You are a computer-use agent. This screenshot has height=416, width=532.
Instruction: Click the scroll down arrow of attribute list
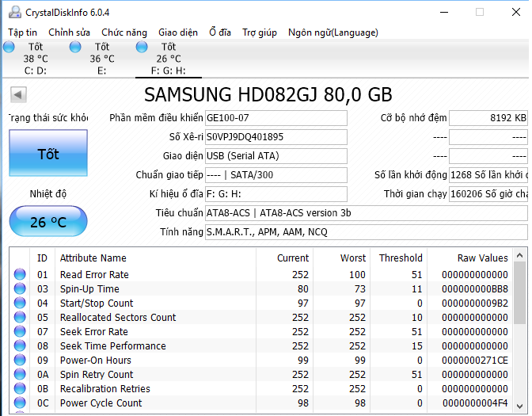(x=520, y=406)
